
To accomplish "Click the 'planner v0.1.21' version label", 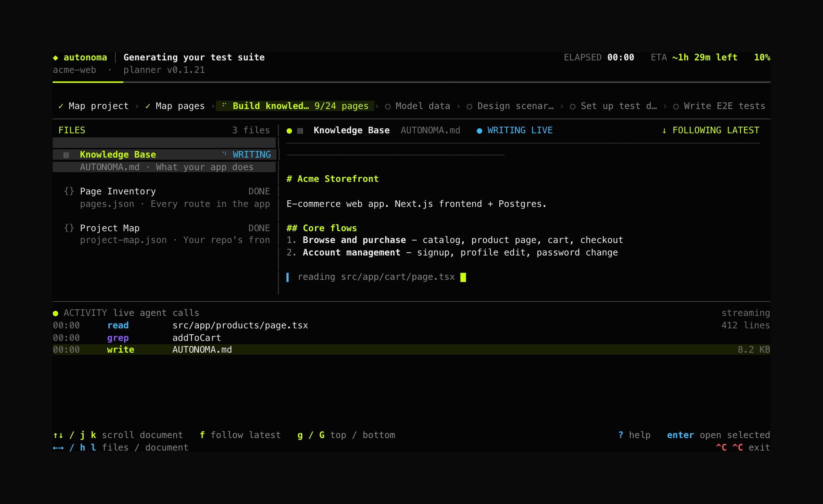I will tap(164, 70).
